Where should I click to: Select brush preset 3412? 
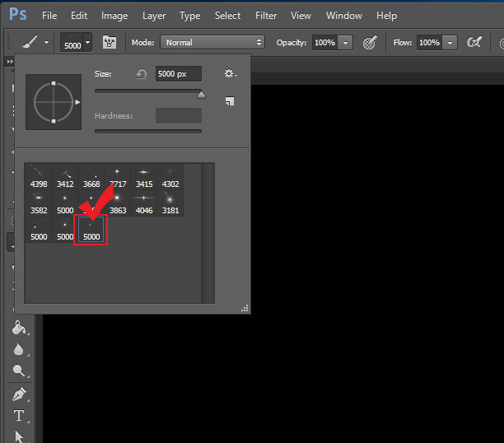tap(65, 176)
